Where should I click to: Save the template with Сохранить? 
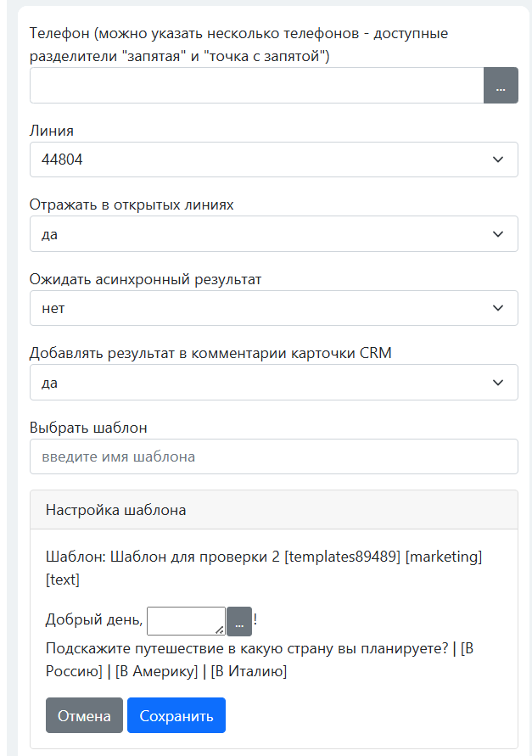point(176,715)
